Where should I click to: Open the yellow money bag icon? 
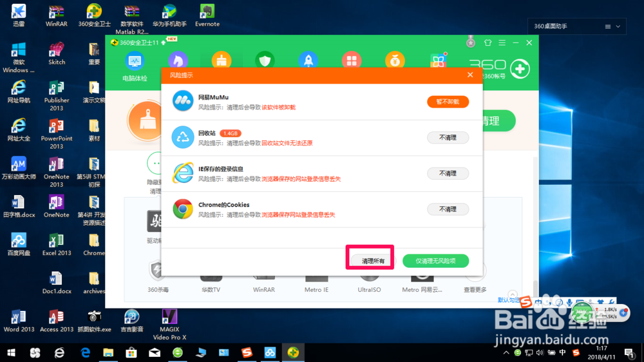point(395,60)
